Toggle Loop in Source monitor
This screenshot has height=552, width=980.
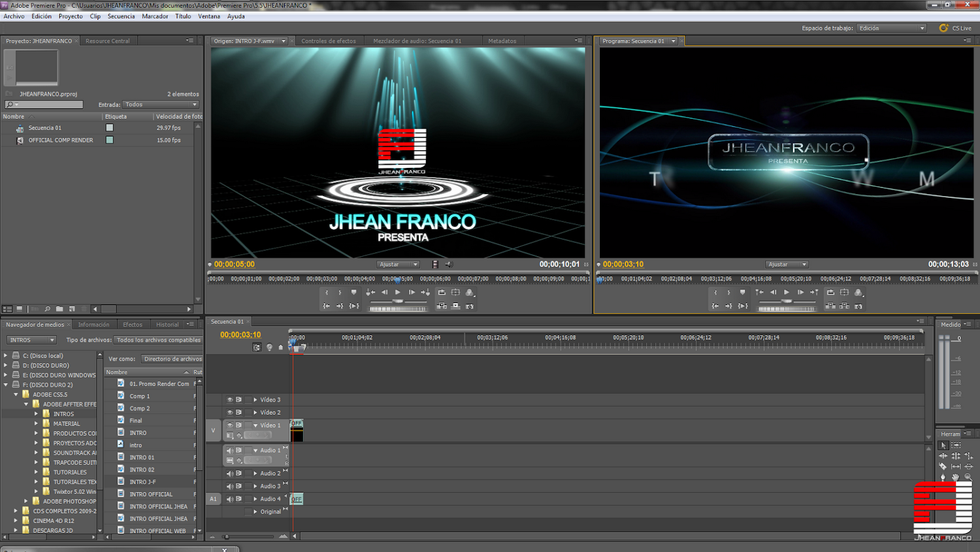(442, 292)
